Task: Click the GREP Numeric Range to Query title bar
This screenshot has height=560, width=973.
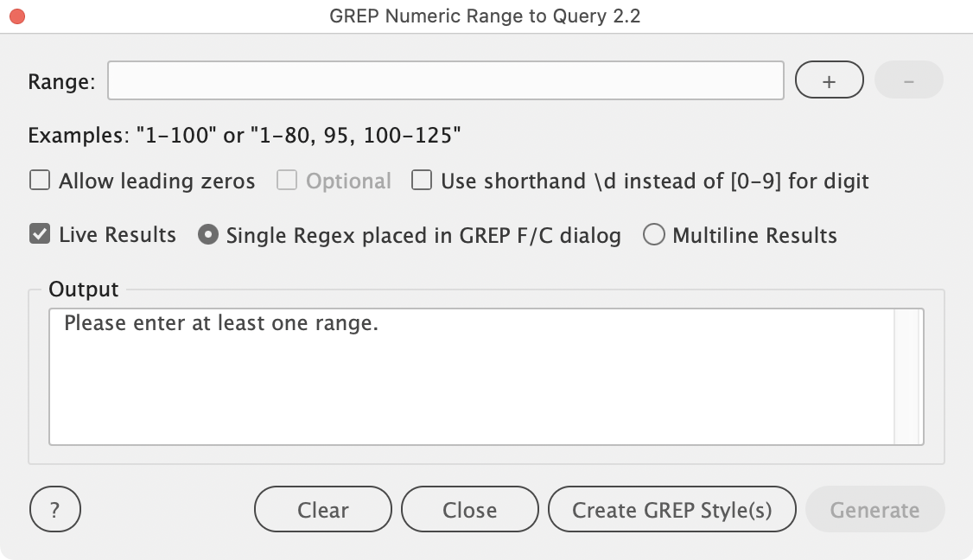Action: pyautogui.click(x=486, y=16)
